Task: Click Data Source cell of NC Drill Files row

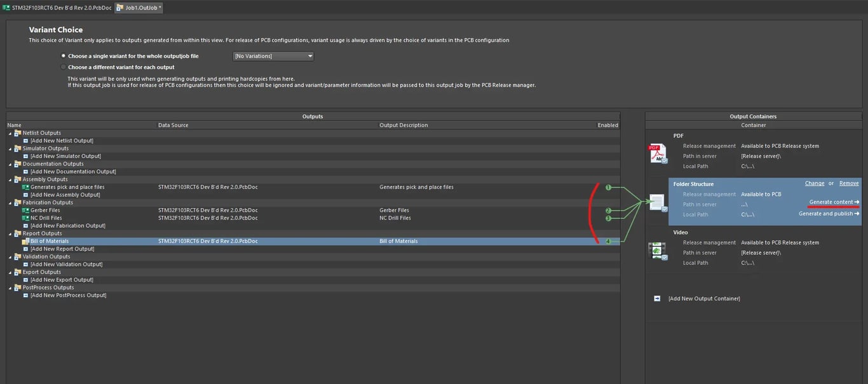Action: point(208,218)
